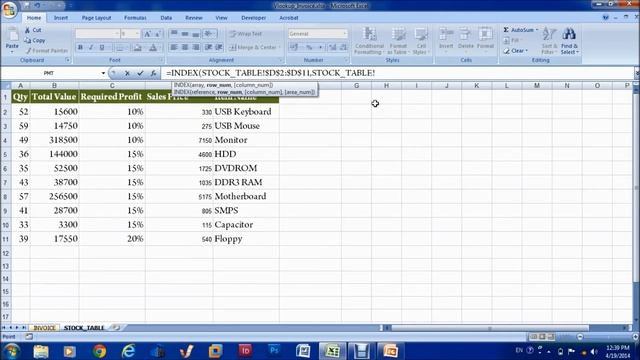
Task: Switch to the Developer ribbon tab
Action: point(253,18)
